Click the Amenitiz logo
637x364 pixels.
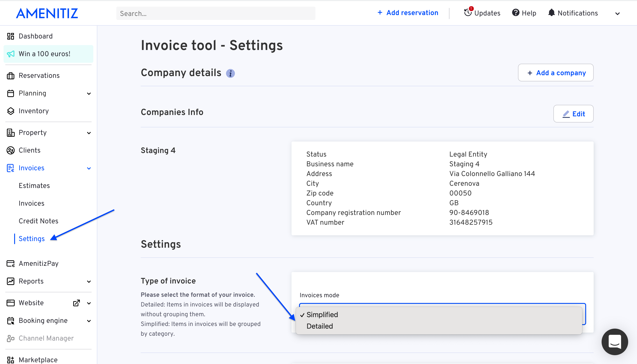click(47, 13)
